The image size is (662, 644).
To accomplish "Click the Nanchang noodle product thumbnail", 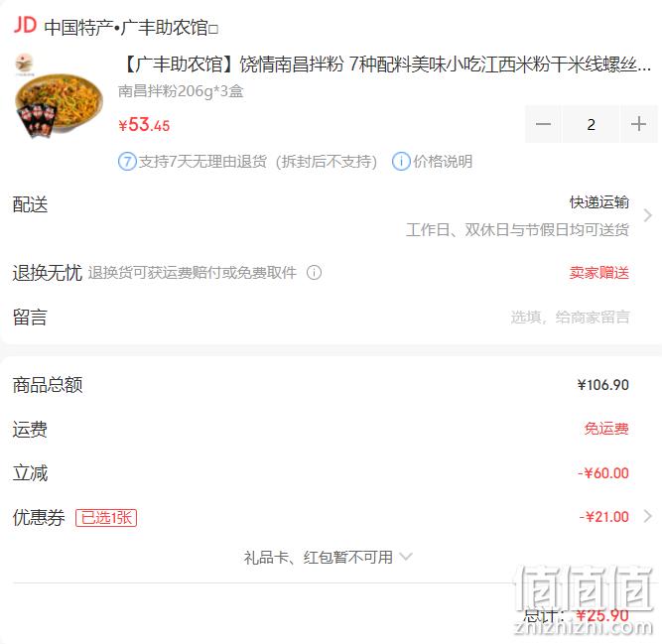I will [60, 96].
